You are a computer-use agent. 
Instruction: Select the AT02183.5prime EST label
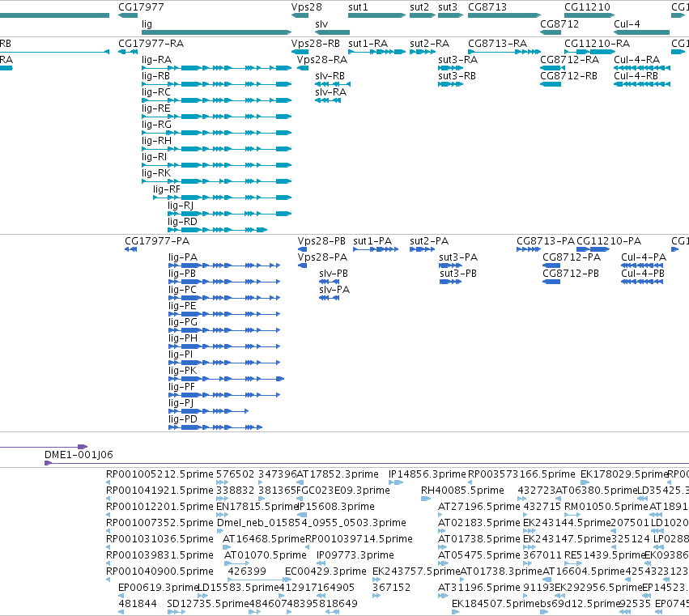[479, 523]
